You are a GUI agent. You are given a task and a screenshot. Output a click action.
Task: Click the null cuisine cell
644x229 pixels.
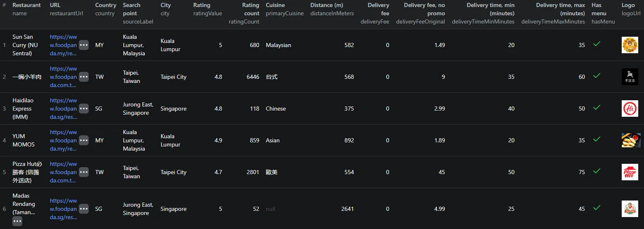[x=270, y=209]
